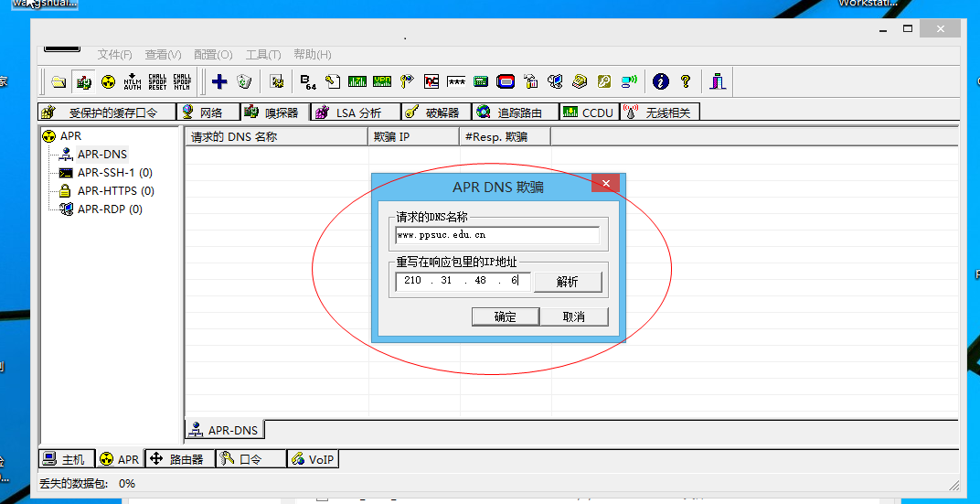Open the 工具(T) menu

263,54
